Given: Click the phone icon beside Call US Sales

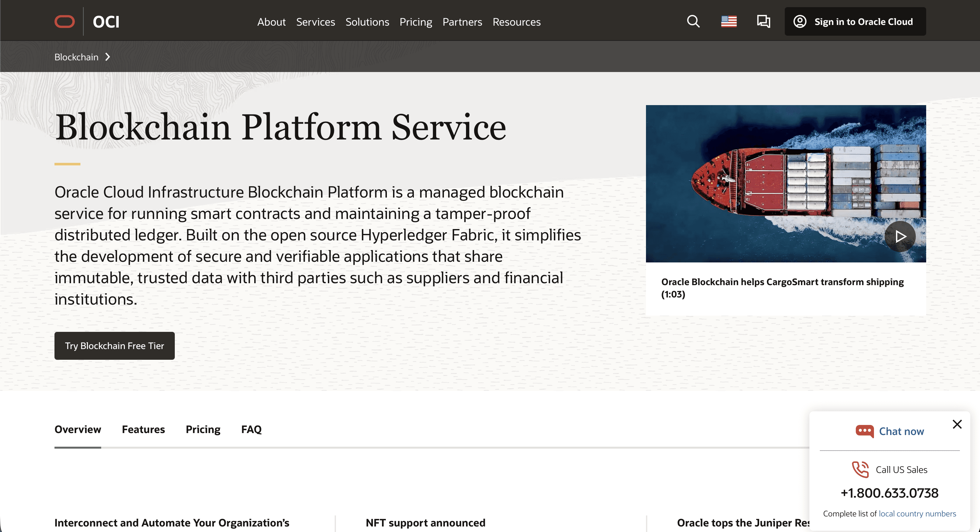Looking at the screenshot, I should pos(860,469).
